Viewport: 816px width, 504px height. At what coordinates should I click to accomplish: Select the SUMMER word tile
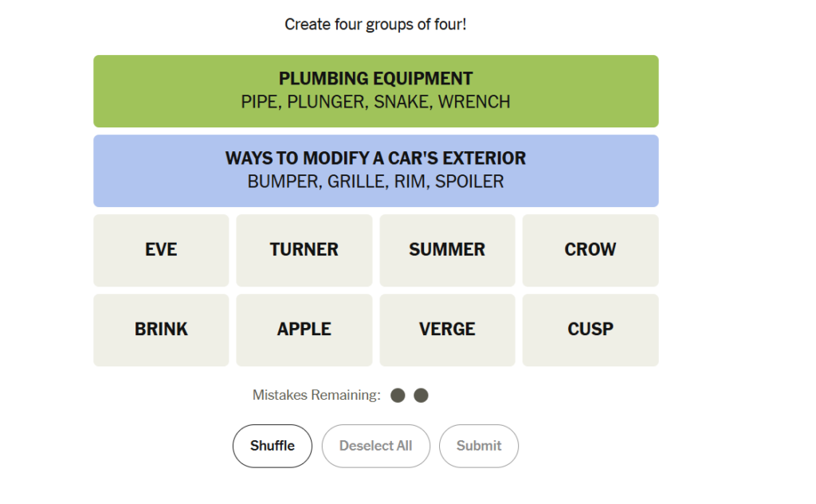[x=447, y=250]
